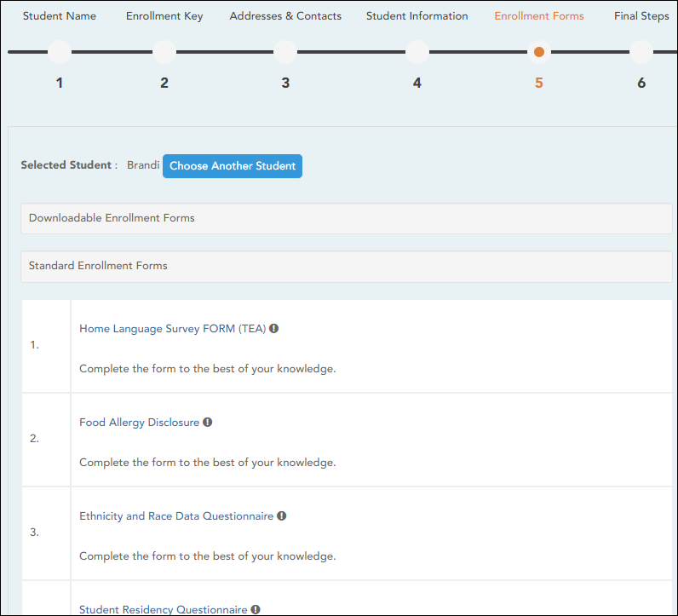Go to Addresses & Contacts step label
Viewport: 678px width, 616px height.
click(285, 16)
